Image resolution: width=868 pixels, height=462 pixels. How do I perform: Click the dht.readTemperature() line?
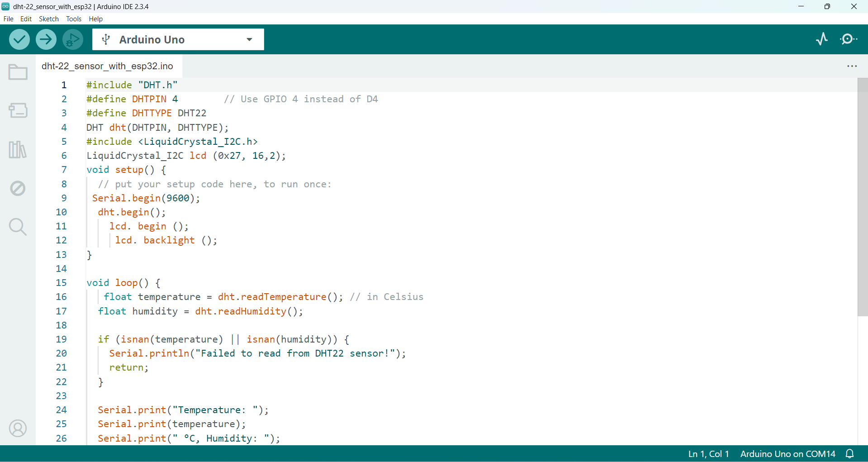coord(263,297)
